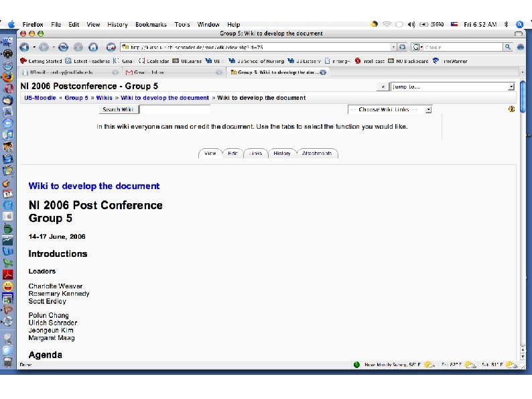The width and height of the screenshot is (532, 399).
Task: Open the Jump to... dropdown
Action: click(x=453, y=87)
